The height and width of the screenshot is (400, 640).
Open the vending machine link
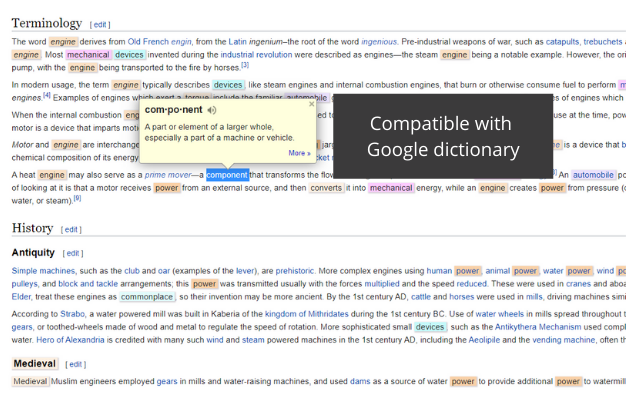click(564, 340)
